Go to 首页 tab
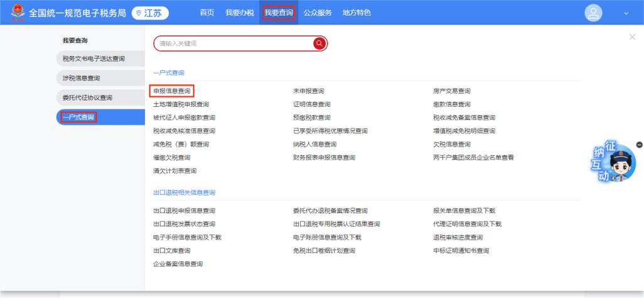This screenshot has width=644, height=298. [x=207, y=13]
